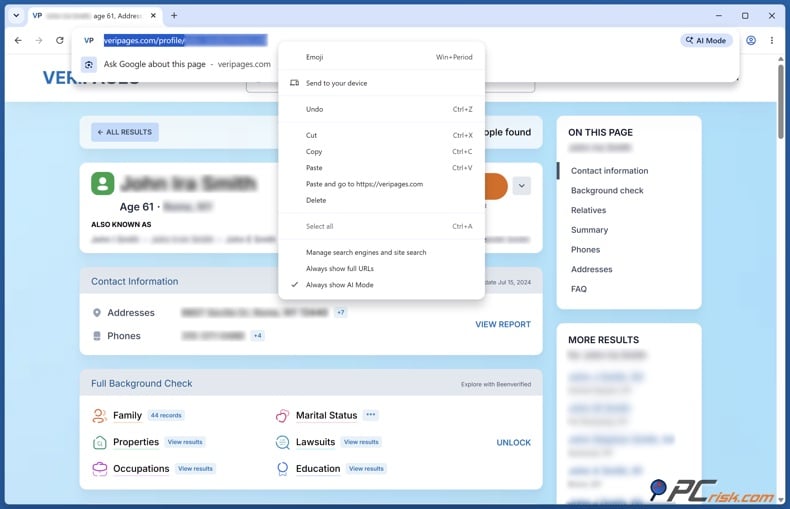The image size is (790, 509).
Task: Choose Delete in the context menu
Action: (x=381, y=200)
